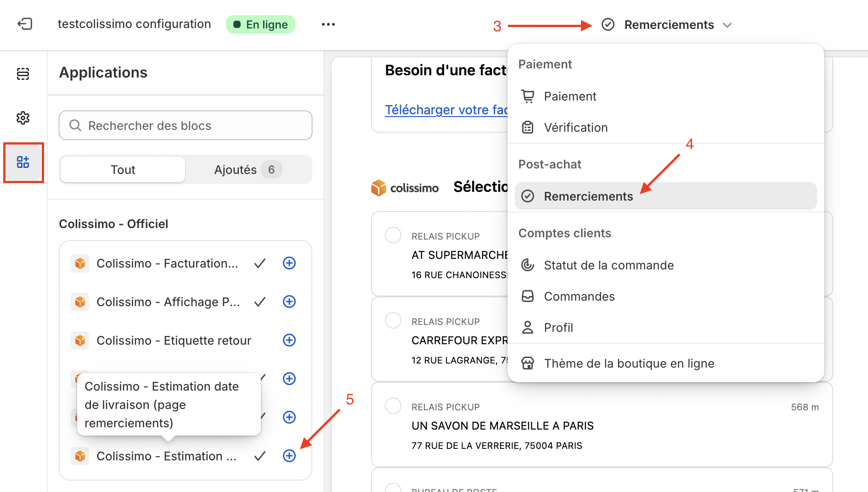Add the Colissimo - Facturation block
The height and width of the screenshot is (492, 868).
289,263
